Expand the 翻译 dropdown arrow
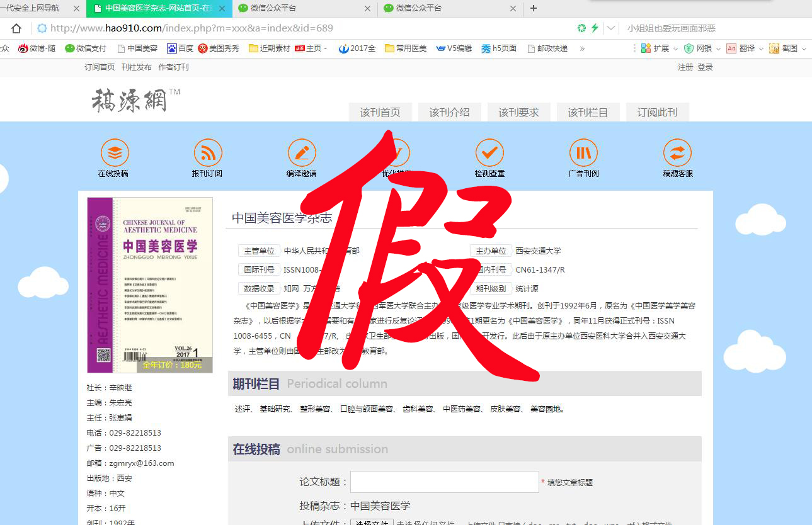This screenshot has width=812, height=525. click(761, 48)
